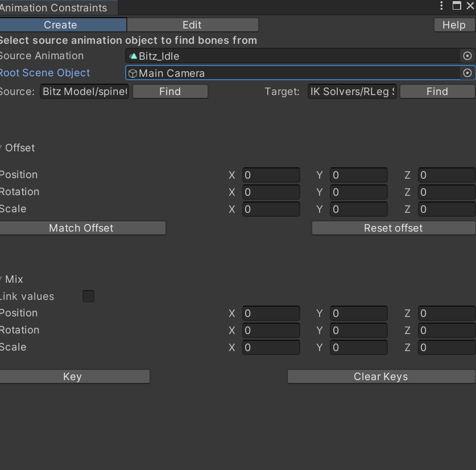Click Mix Rotation Y field
Screen dimensions: 476x470
coord(359,330)
